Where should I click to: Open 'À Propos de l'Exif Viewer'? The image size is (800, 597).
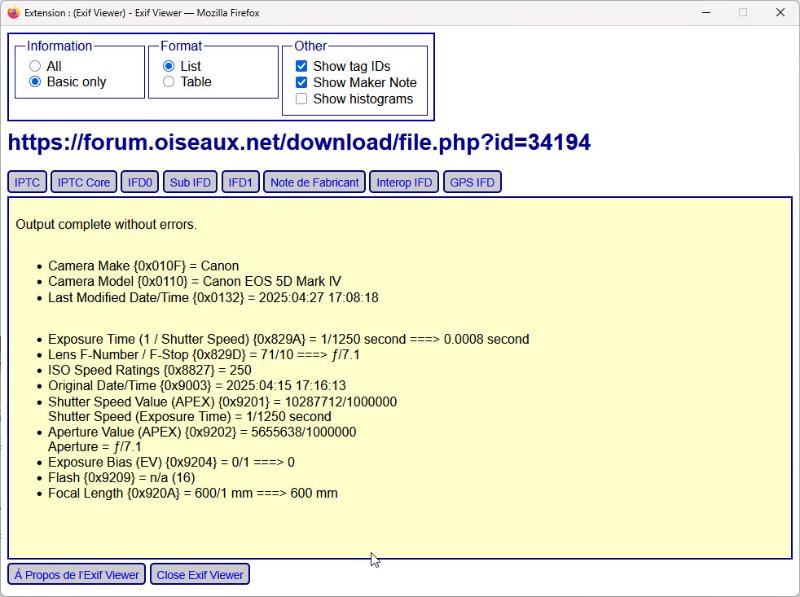click(x=77, y=574)
